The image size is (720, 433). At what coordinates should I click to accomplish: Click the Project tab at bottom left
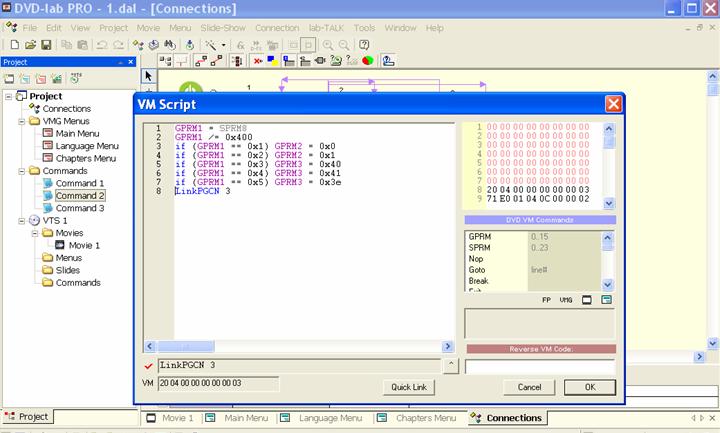point(27,416)
